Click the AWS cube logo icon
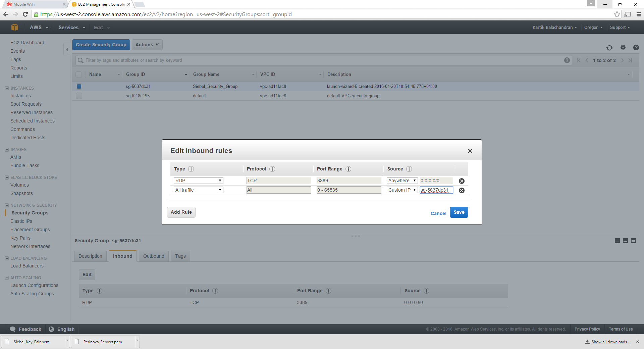This screenshot has width=644, height=349. [x=14, y=27]
